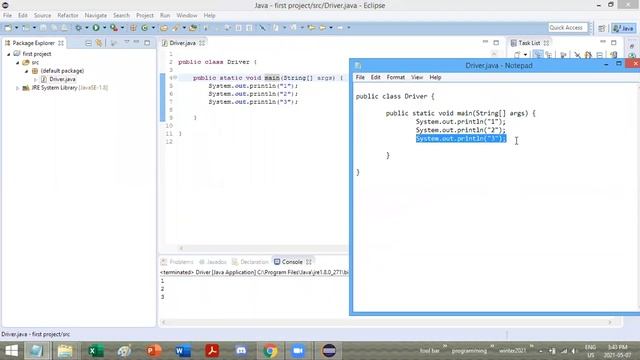This screenshot has width=640, height=360.
Task: Collapse the src folder node
Action: point(18,62)
